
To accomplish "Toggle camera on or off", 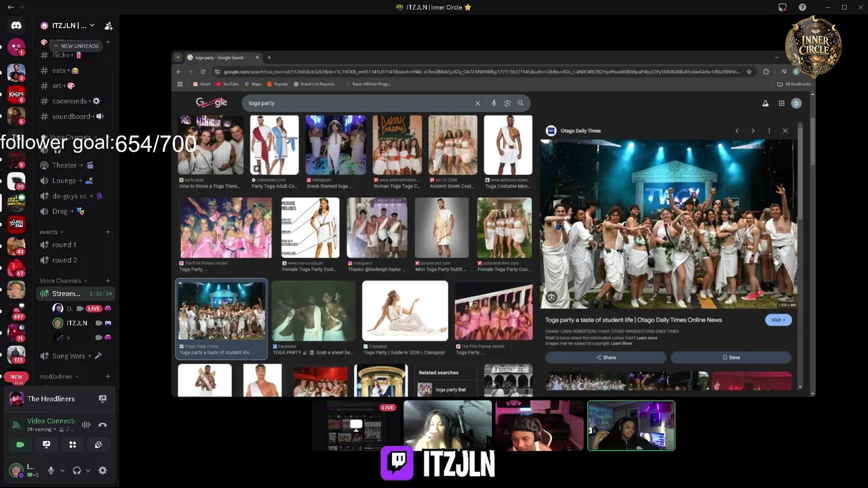I will click(20, 445).
